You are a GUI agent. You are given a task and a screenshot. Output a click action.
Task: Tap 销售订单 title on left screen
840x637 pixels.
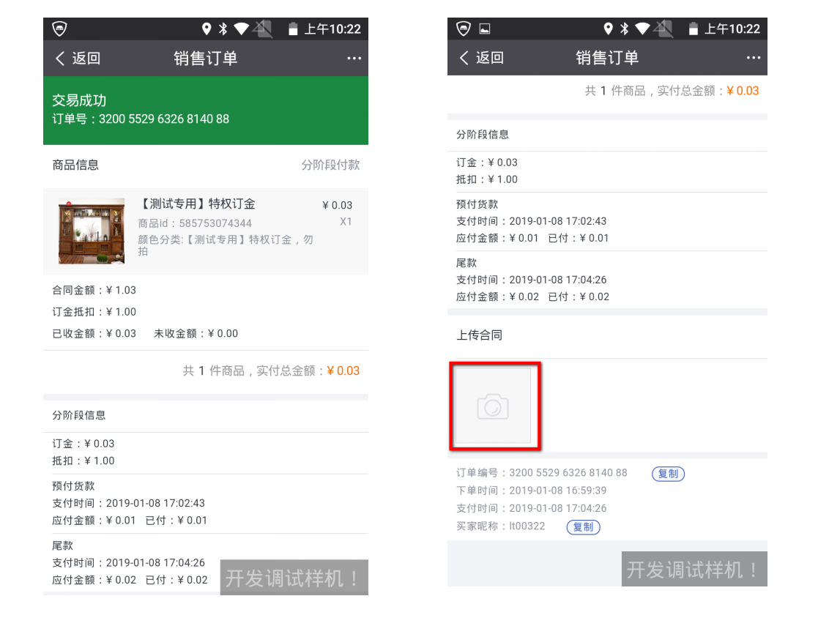[x=205, y=58]
